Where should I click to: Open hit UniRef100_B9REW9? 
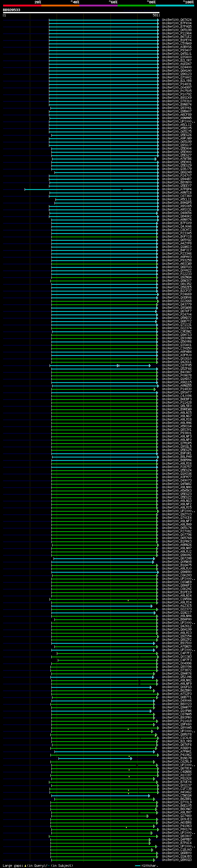click(x=176, y=410)
